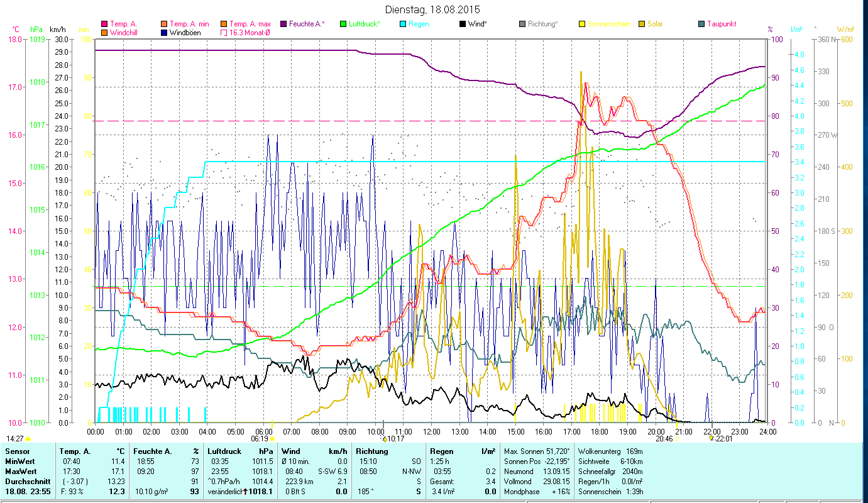Click the orange Windchill legend swatch

click(104, 32)
